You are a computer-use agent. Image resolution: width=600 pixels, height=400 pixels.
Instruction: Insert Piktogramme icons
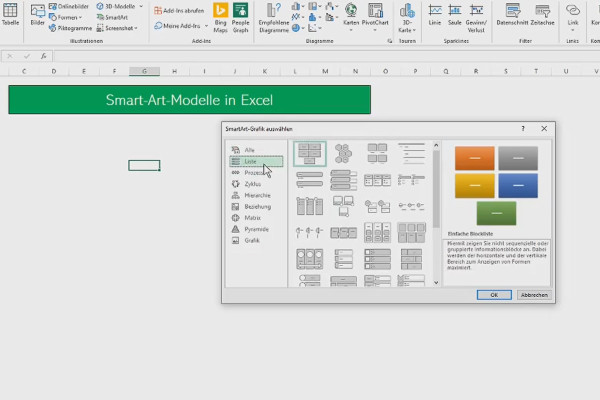pos(70,28)
